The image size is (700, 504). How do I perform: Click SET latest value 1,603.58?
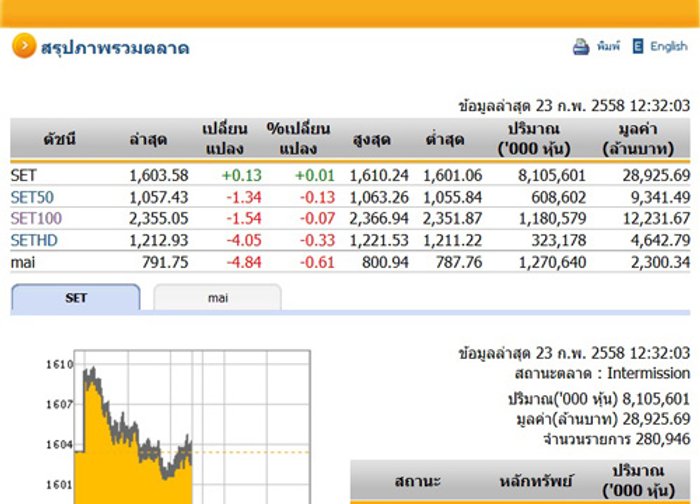point(158,175)
